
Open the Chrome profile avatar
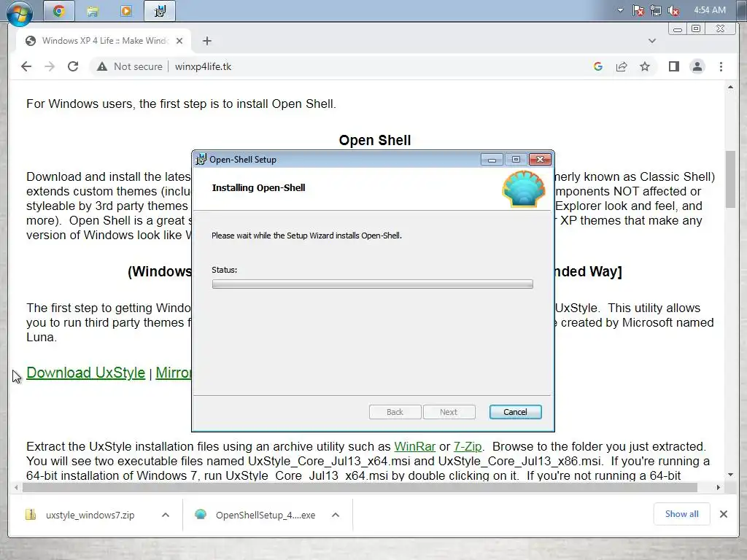coord(697,66)
